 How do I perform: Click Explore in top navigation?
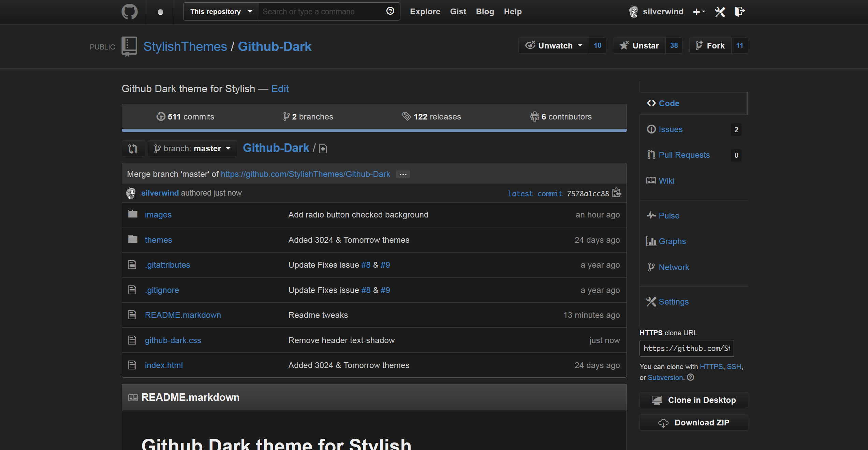(425, 12)
